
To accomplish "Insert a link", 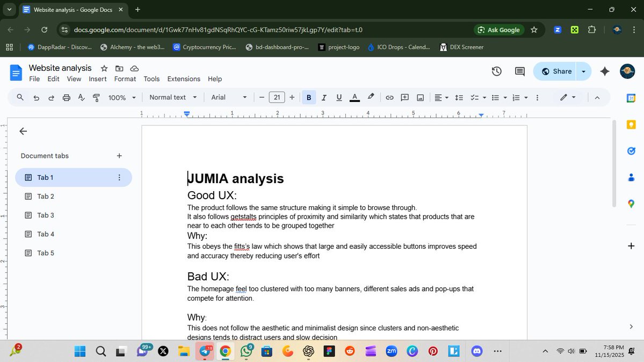I will [389, 97].
